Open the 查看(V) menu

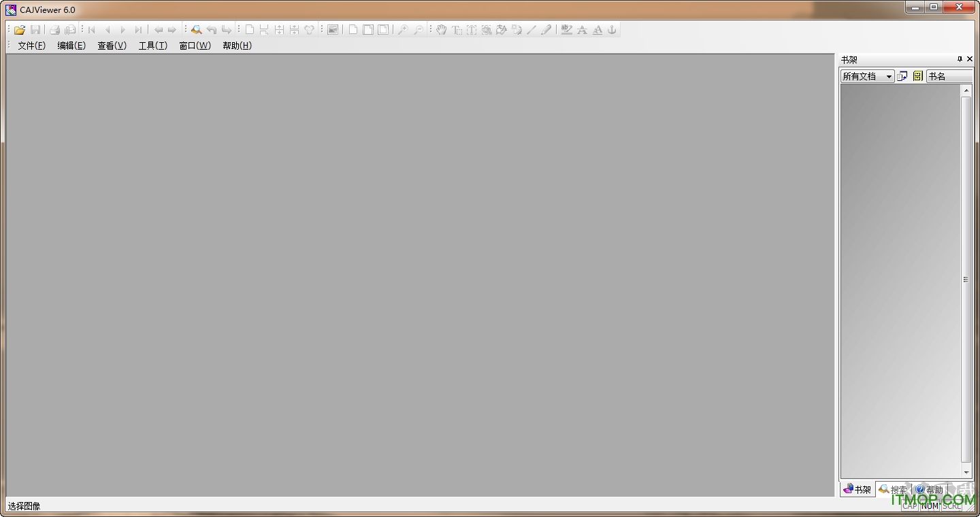click(112, 46)
